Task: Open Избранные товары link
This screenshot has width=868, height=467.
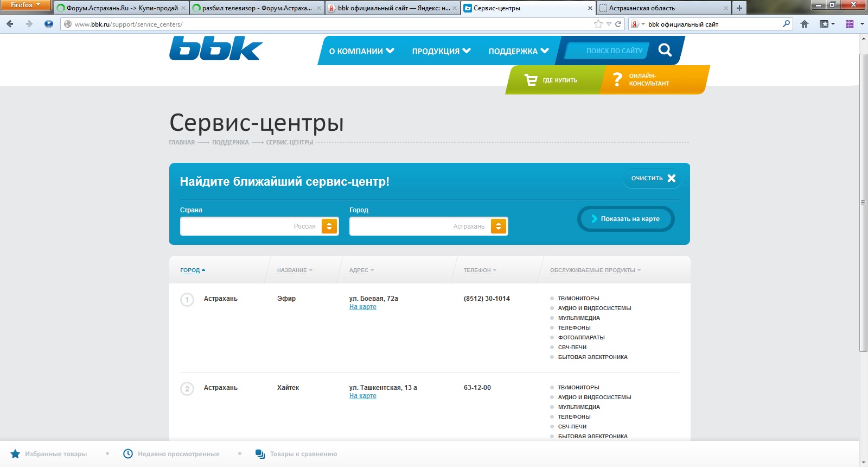Action: [x=56, y=454]
